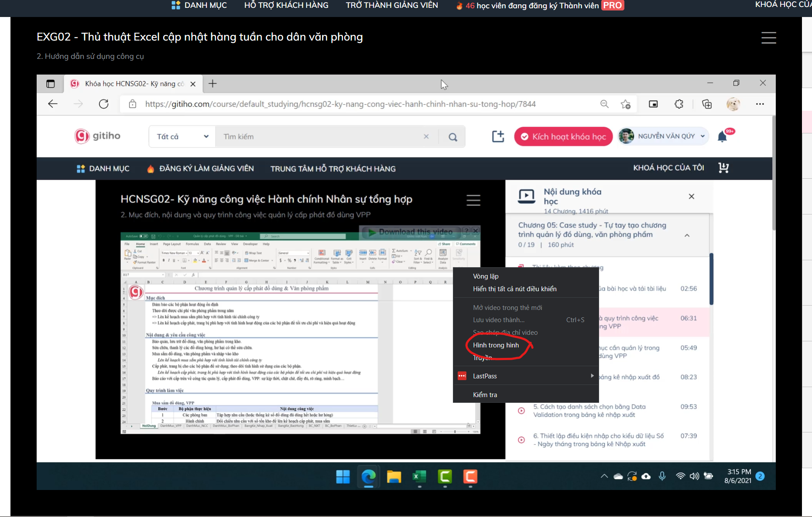The image size is (812, 517).
Task: Click the Tìm kiếm search field
Action: coord(321,136)
